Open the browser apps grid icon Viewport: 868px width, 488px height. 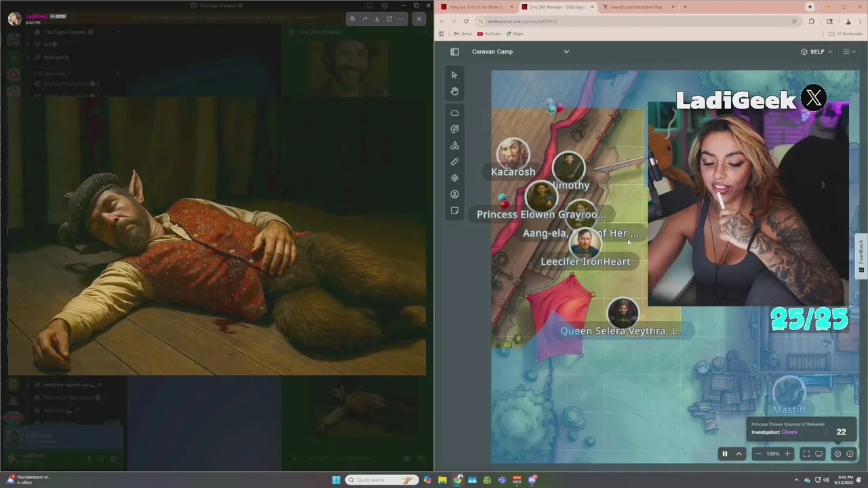[441, 33]
